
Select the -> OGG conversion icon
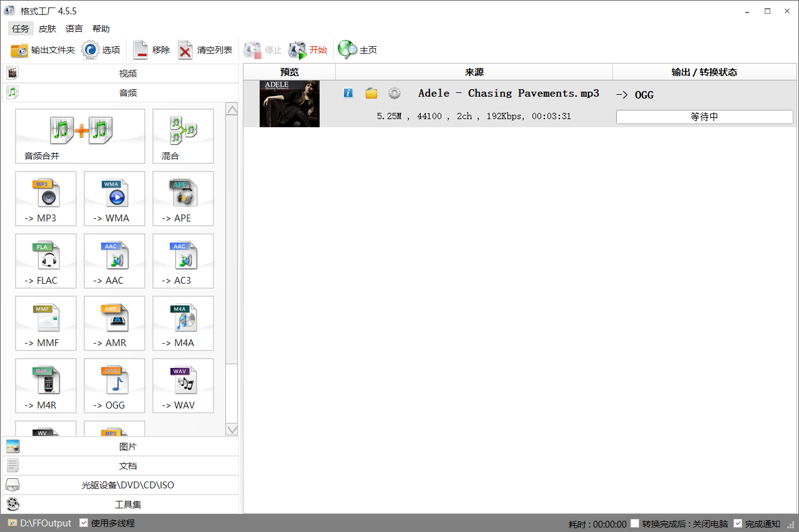(114, 386)
